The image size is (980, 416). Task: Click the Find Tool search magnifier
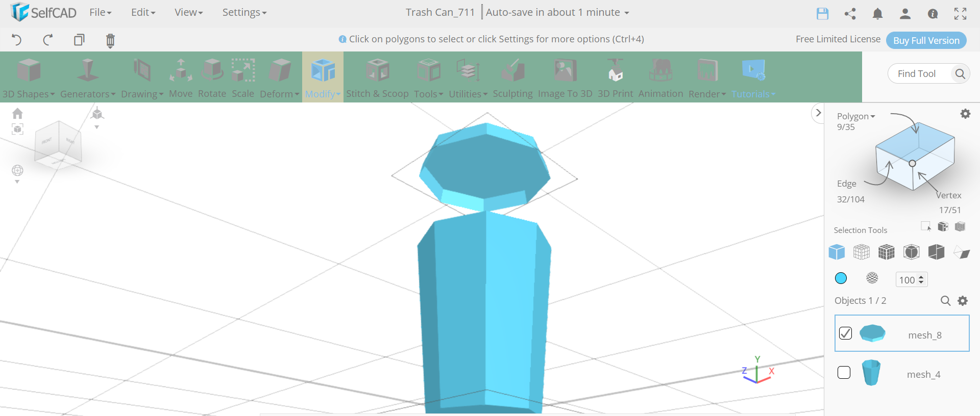click(960, 74)
